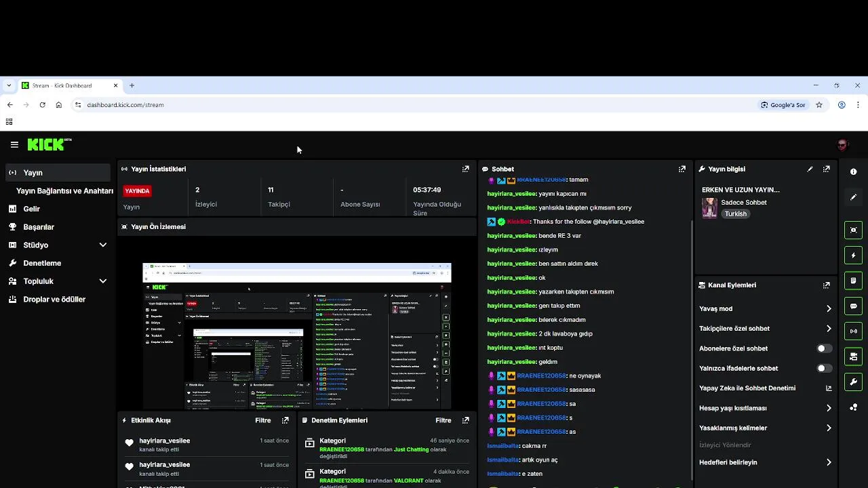The width and height of the screenshot is (868, 488).
Task: Toggle the broadcast signal widget icon in the right sidebar
Action: (x=854, y=331)
